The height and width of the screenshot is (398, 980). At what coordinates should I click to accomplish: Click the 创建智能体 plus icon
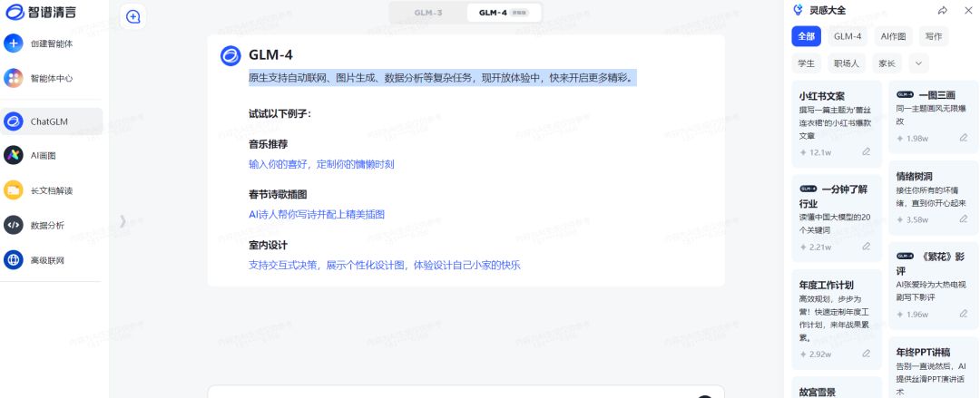click(x=13, y=44)
